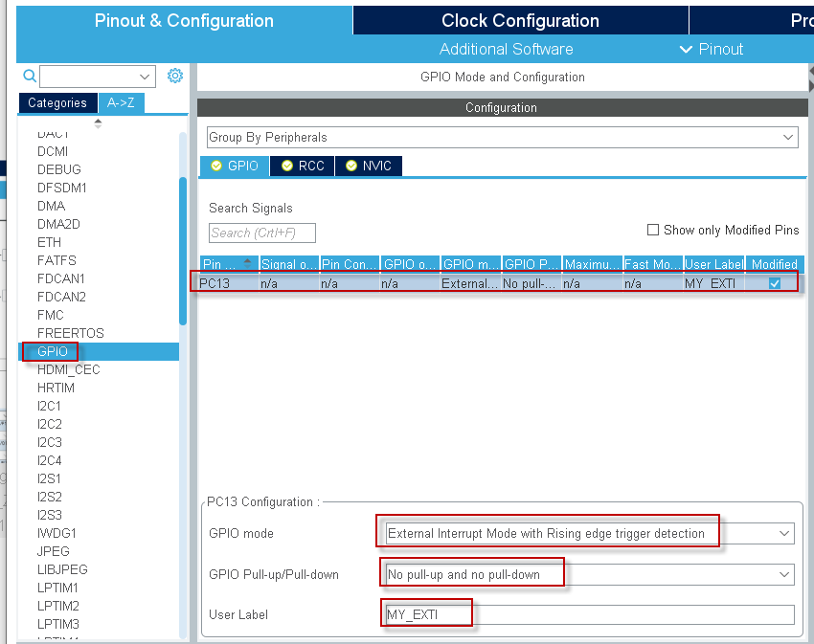Screen dimensions: 814x644
Task: Toggle the Modified checkbox for PC13
Action: [775, 283]
